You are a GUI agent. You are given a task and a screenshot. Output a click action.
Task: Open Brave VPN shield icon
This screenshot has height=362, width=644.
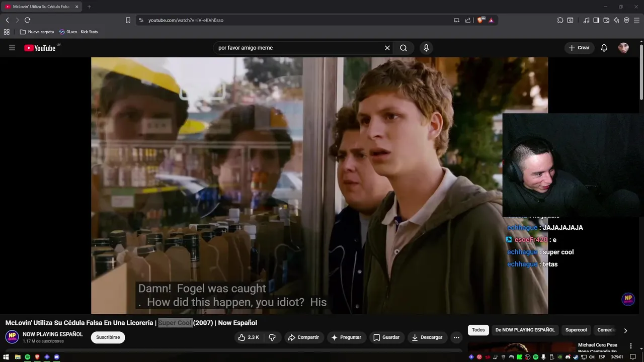pyautogui.click(x=626, y=20)
